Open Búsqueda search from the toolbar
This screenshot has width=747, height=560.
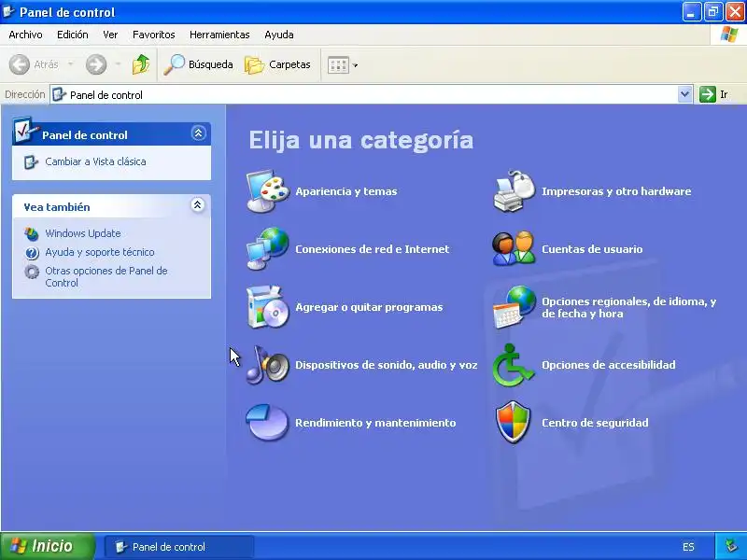click(x=198, y=64)
